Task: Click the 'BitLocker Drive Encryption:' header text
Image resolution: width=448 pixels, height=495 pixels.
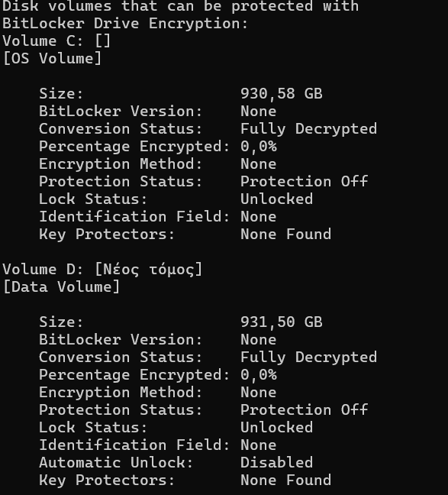Action: pyautogui.click(x=125, y=24)
